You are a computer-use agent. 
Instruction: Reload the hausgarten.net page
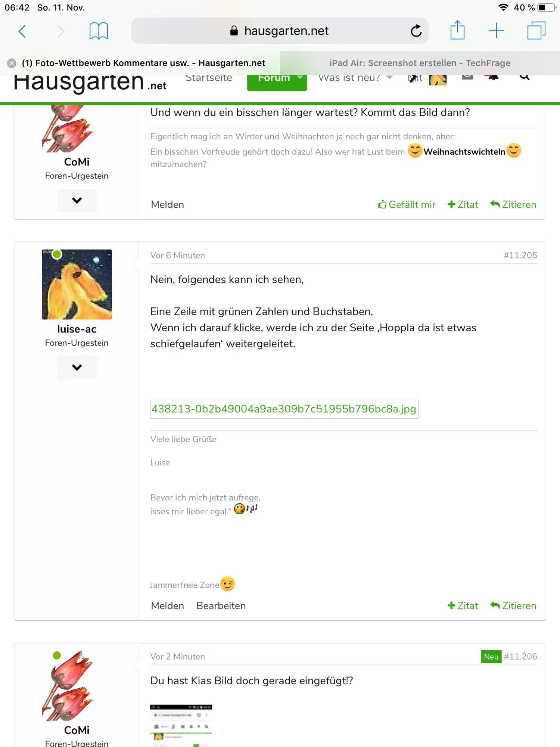[416, 31]
